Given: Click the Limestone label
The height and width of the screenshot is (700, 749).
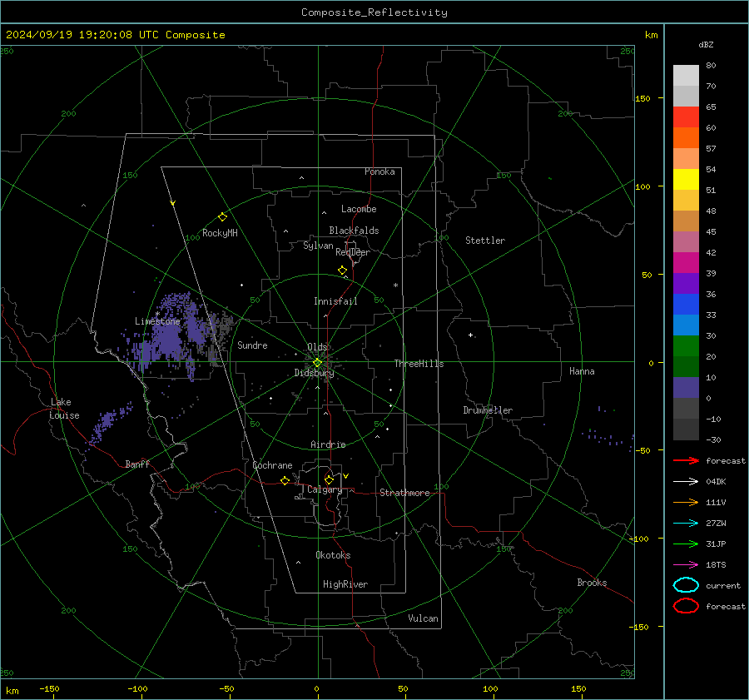Looking at the screenshot, I should pyautogui.click(x=157, y=321).
